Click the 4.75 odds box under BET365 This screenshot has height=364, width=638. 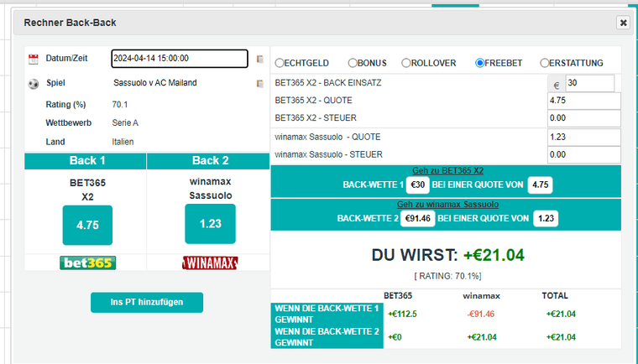coord(87,225)
